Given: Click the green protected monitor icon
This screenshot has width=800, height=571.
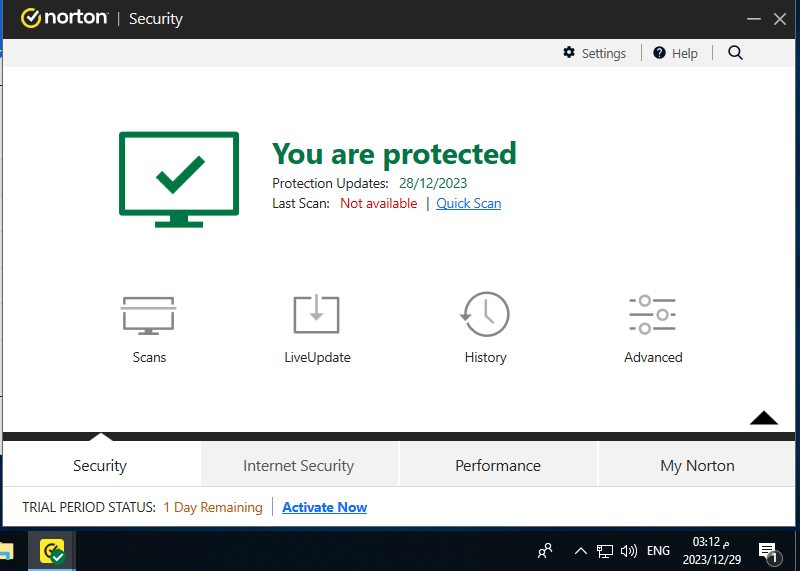Looking at the screenshot, I should (x=179, y=179).
